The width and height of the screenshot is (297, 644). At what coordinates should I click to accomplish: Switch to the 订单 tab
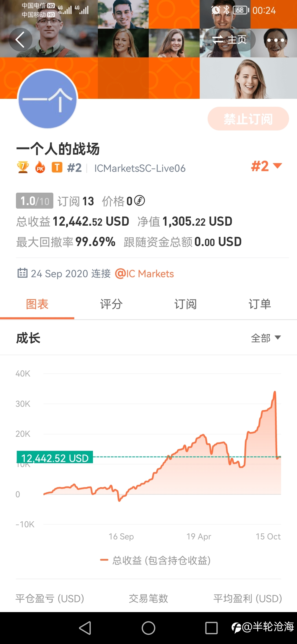point(260,304)
